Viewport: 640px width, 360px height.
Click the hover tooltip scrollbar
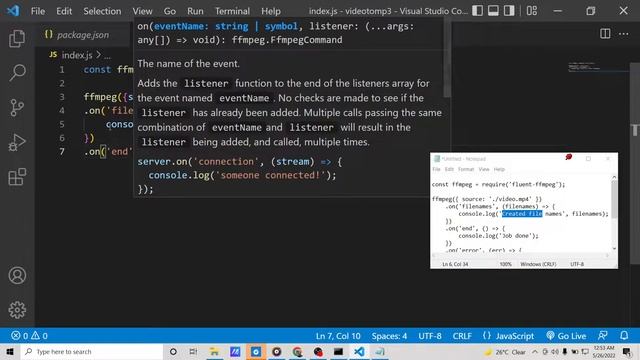(447, 57)
